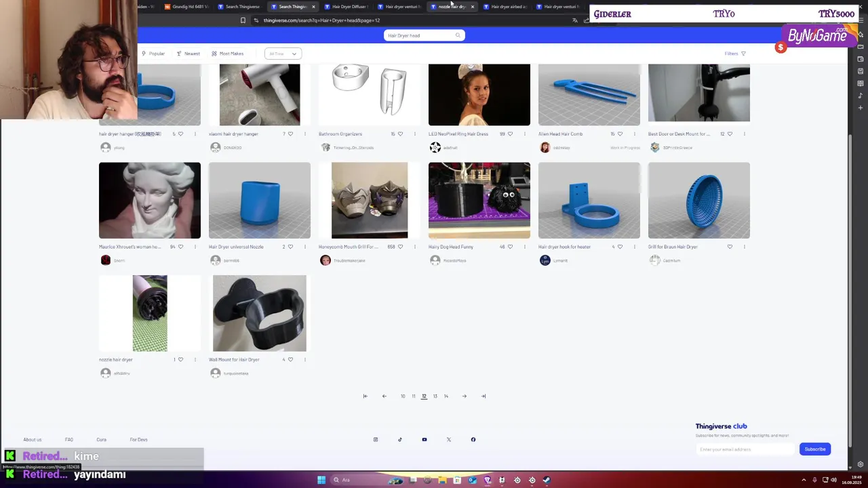Screen dimensions: 868x488
Task: Click the bookmark icon in address bar
Action: 243,20
